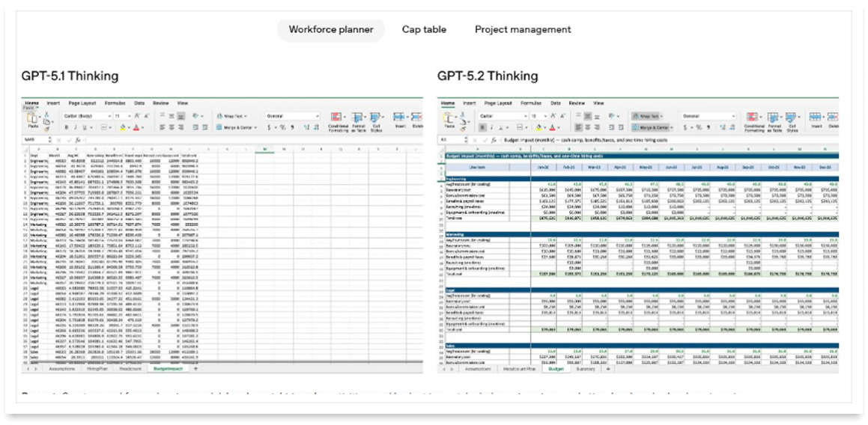Toggle bottom vertical align in GPT-5.1 spreadsheet

click(181, 116)
